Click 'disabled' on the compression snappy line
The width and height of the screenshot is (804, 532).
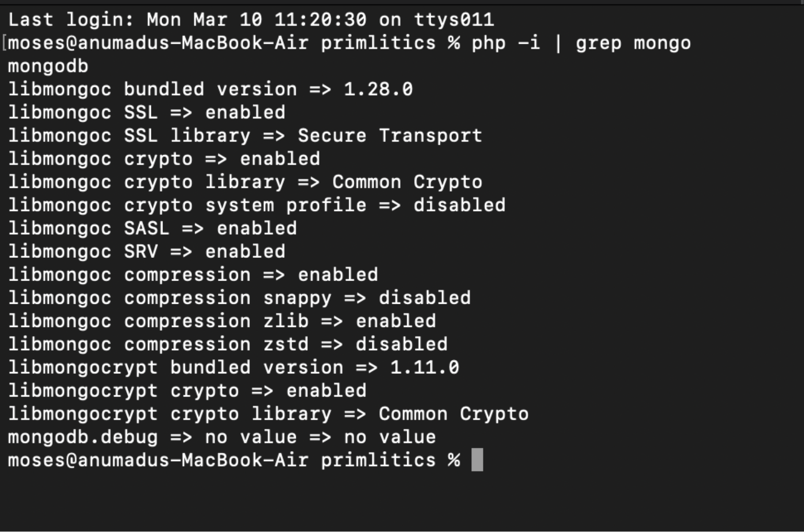(x=425, y=298)
